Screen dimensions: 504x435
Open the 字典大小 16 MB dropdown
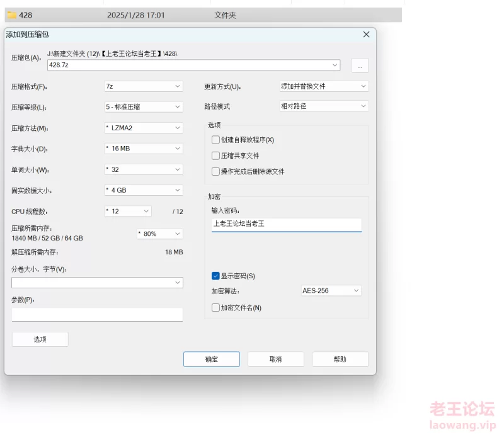click(144, 149)
